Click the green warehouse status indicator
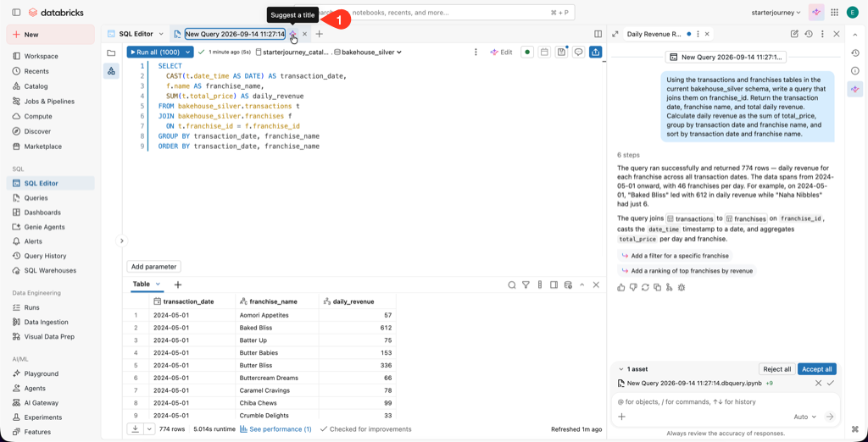 (x=527, y=52)
